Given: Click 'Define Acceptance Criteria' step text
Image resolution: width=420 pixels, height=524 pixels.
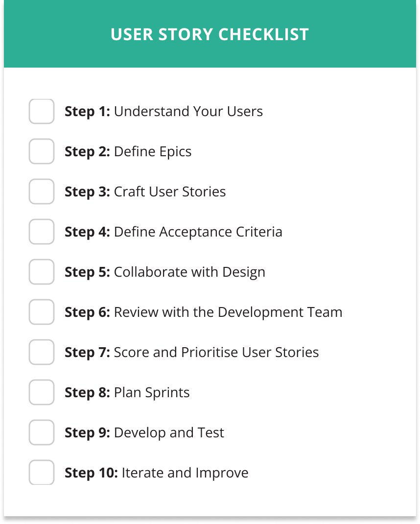Looking at the screenshot, I should click(198, 232).
